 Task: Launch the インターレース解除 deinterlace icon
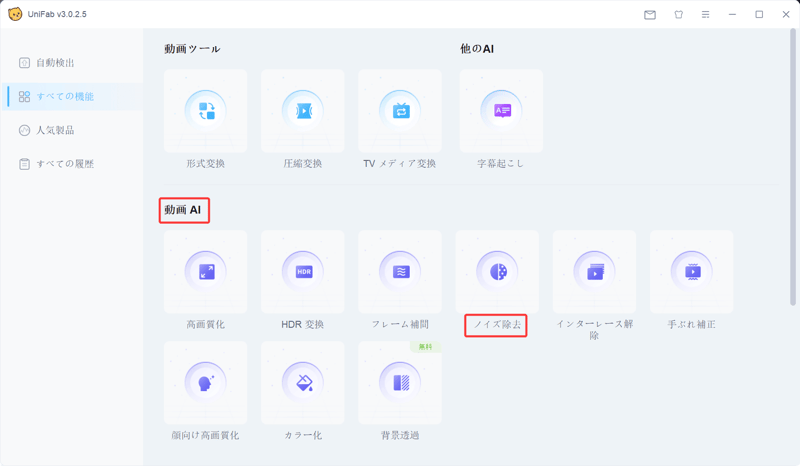[594, 272]
